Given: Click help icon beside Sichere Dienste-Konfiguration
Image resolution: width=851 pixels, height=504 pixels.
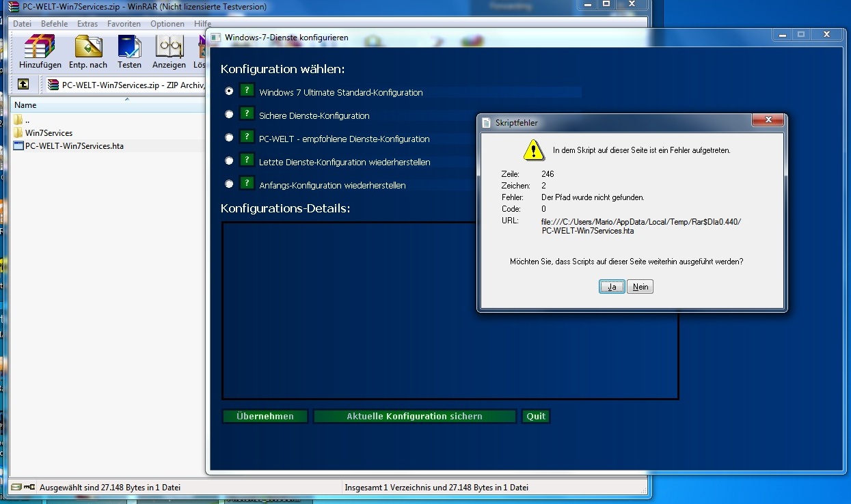Looking at the screenshot, I should [247, 113].
